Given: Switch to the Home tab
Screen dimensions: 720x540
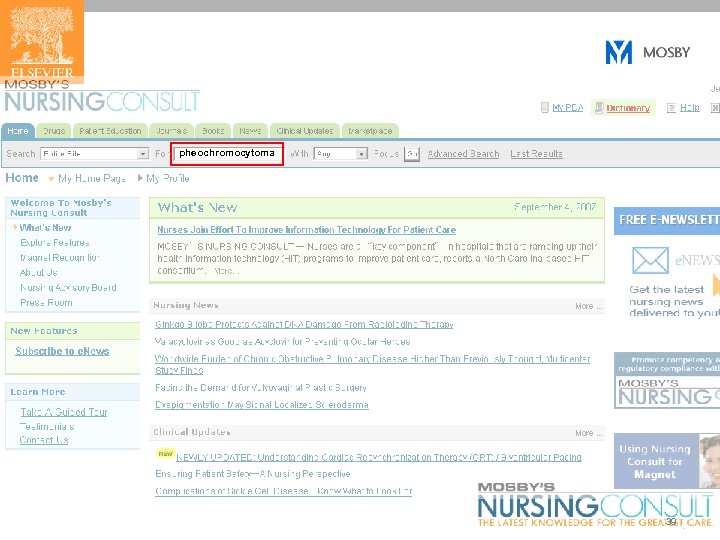Looking at the screenshot, I should pos(18,131).
